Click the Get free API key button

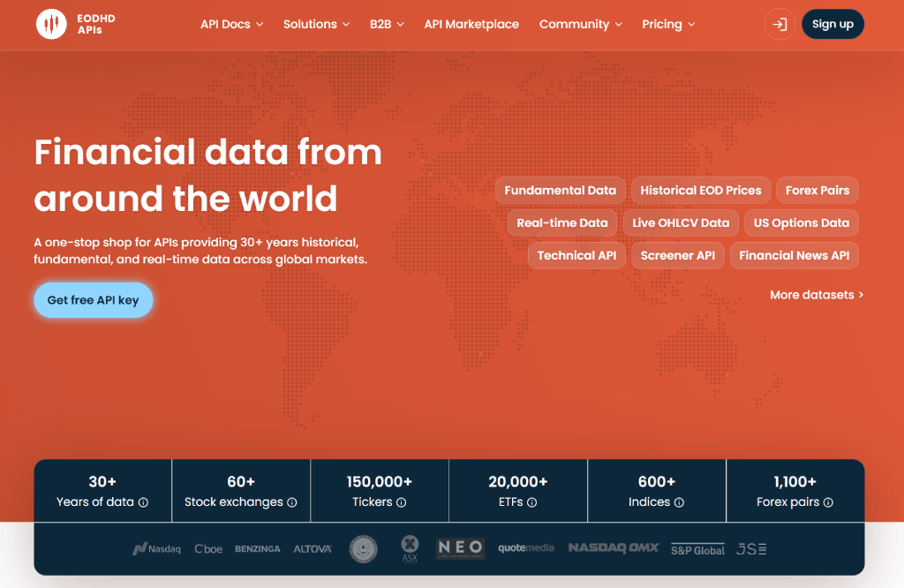(x=93, y=300)
